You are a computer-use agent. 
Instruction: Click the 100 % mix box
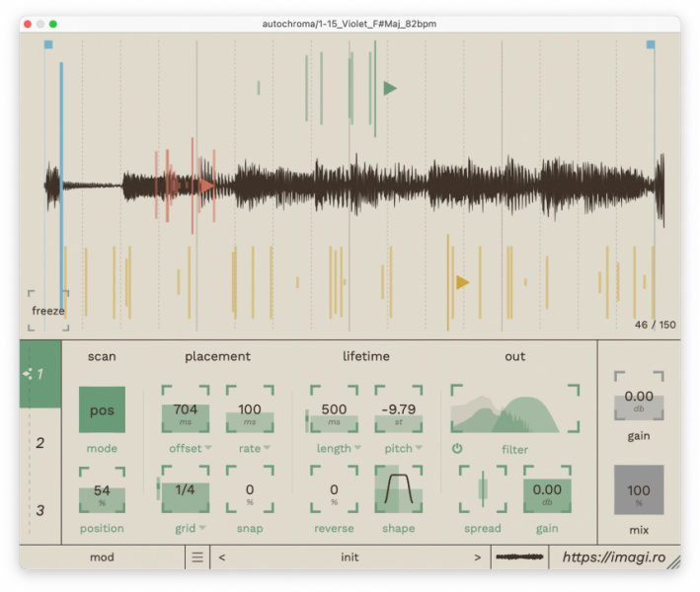639,489
